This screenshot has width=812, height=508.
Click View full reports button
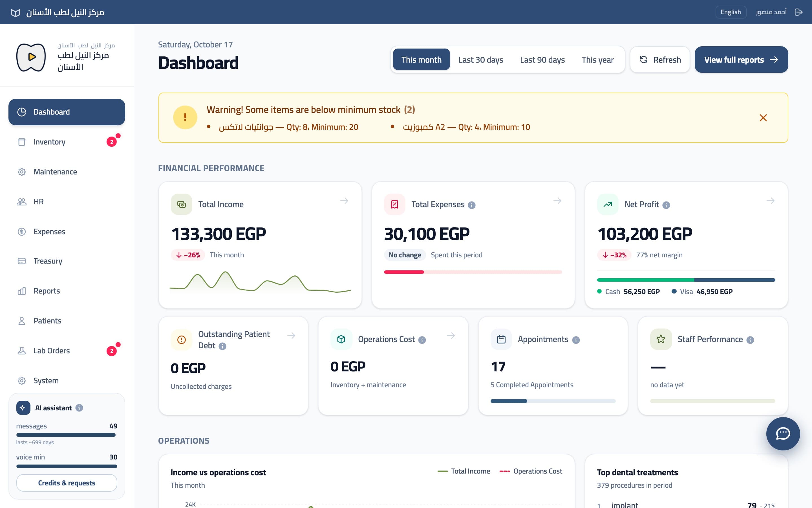click(x=741, y=60)
